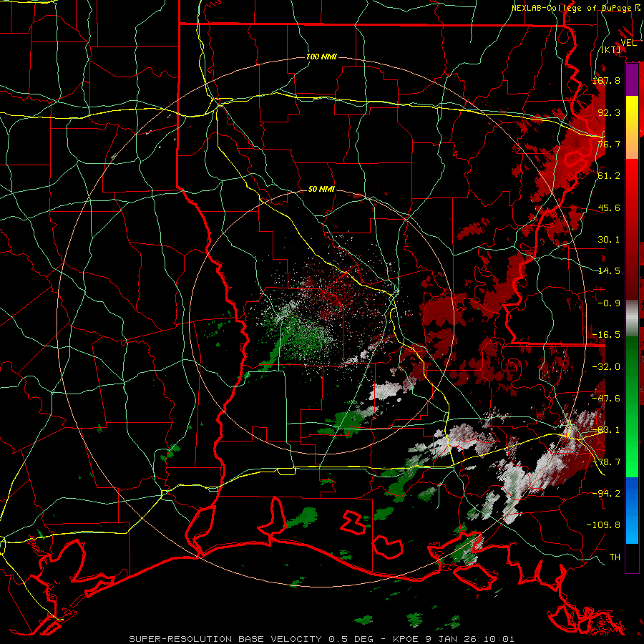Click the 107.8 legend value
Screen dimensions: 644x644
(x=606, y=80)
